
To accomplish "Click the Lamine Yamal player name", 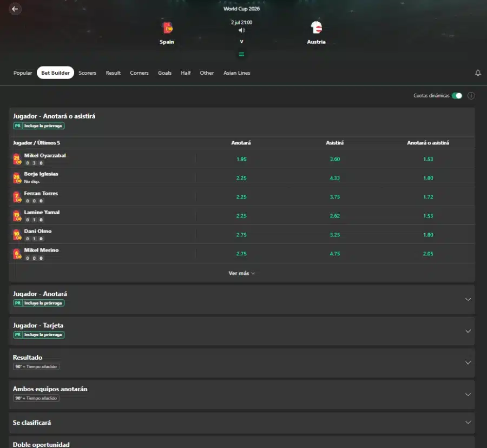I will pos(42,212).
